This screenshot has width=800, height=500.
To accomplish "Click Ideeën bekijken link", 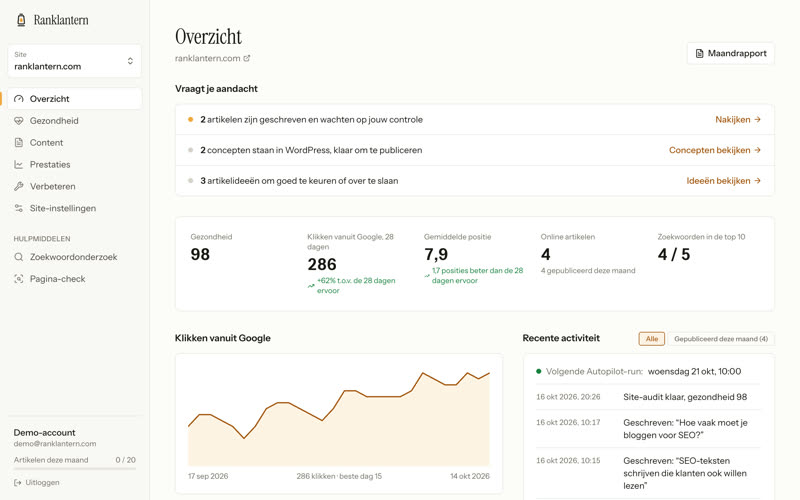I will [723, 181].
